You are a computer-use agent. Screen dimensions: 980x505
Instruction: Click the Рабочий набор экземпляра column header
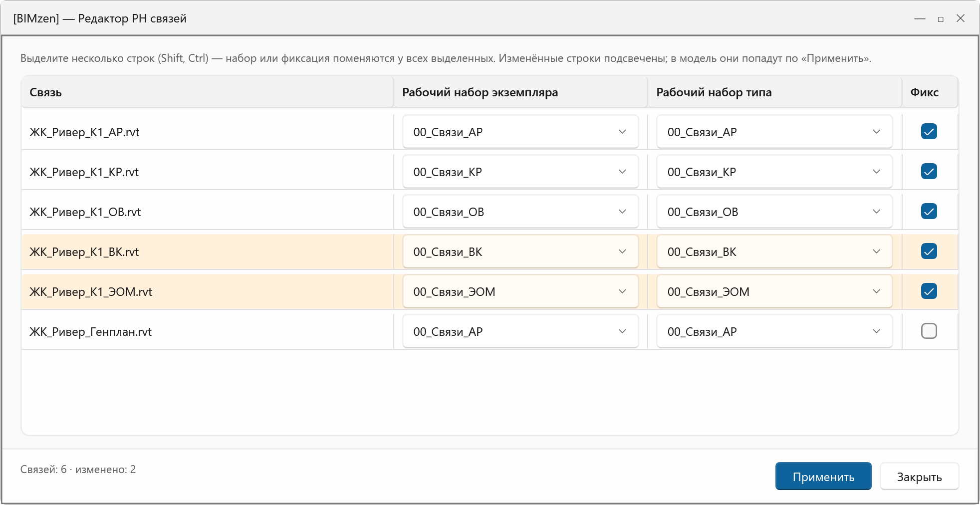click(520, 92)
